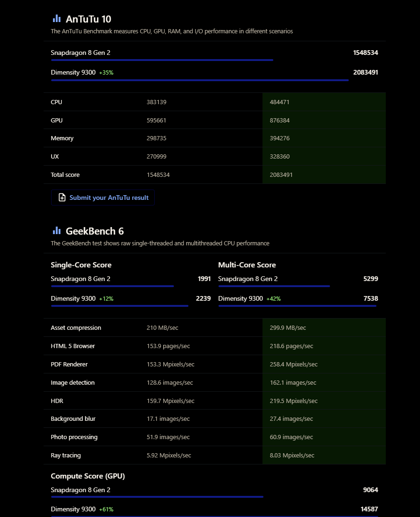Select value 258.4 Mpixels/sec

294,365
